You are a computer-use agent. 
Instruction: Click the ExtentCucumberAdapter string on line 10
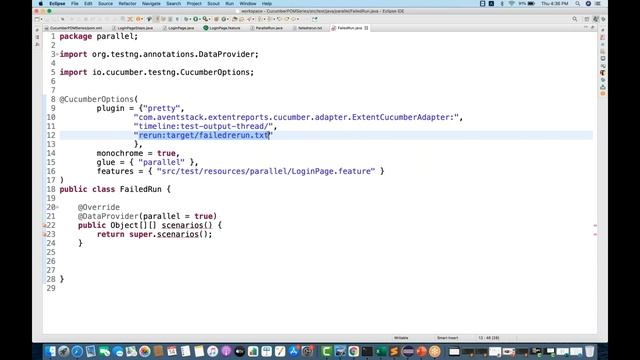296,117
